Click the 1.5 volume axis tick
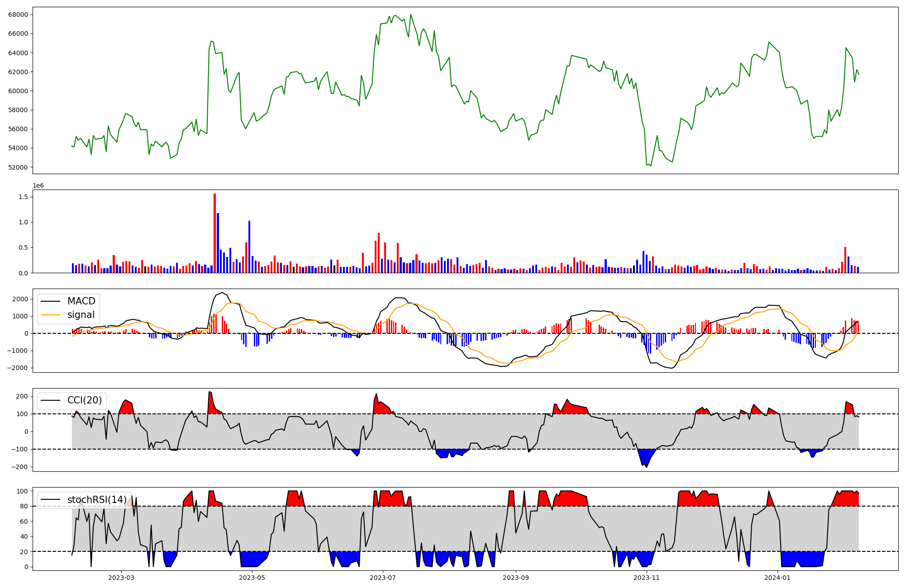 (x=23, y=197)
